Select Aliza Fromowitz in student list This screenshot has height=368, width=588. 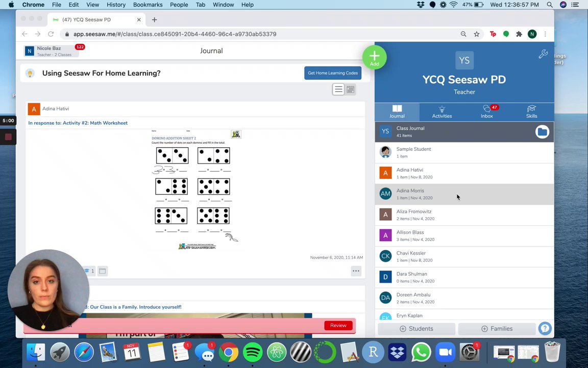[464, 215]
